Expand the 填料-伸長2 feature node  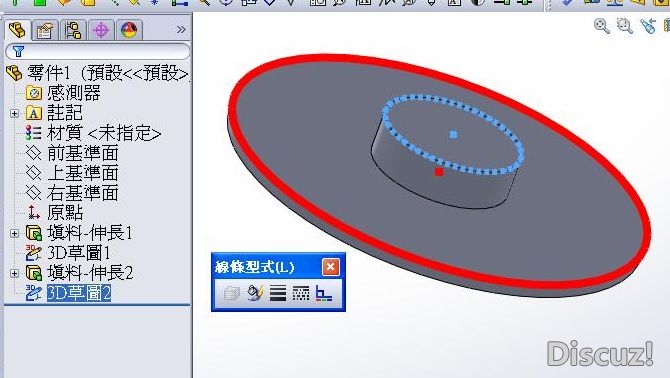[15, 273]
